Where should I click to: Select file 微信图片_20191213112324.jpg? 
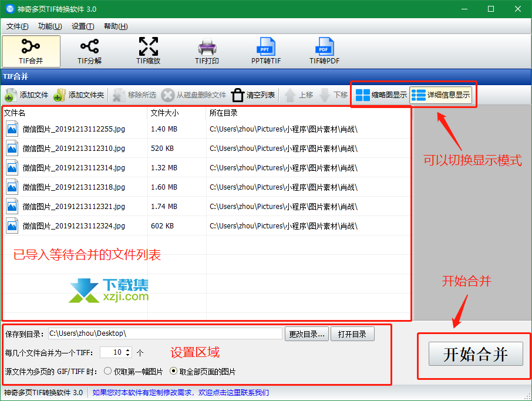[x=73, y=226]
